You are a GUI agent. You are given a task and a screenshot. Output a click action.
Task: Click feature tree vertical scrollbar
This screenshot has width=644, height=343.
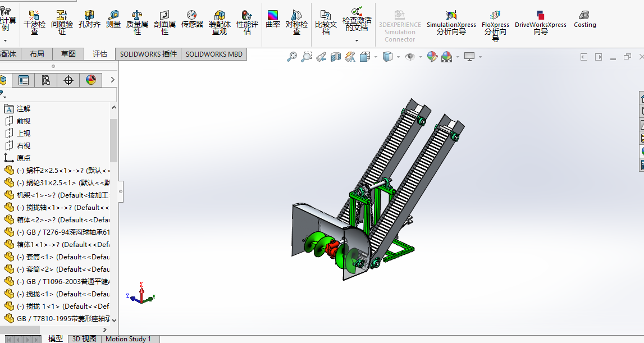(114, 140)
